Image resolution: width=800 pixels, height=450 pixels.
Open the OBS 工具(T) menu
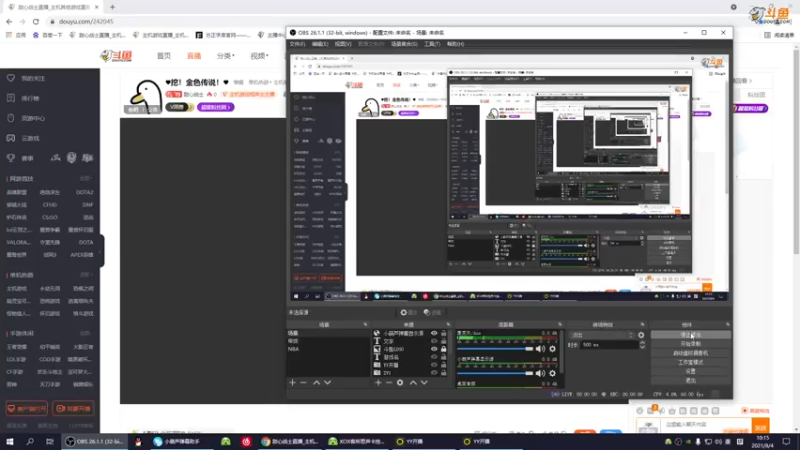tap(432, 44)
